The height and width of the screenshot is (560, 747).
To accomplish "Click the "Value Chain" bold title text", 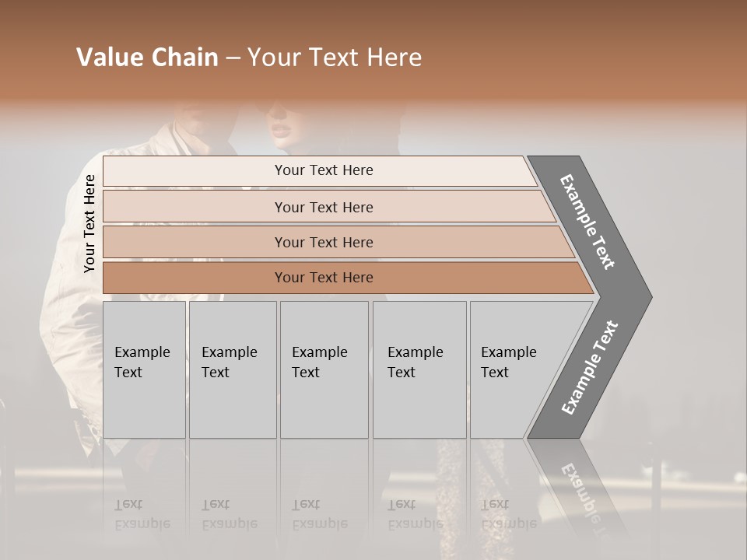I will (x=147, y=58).
